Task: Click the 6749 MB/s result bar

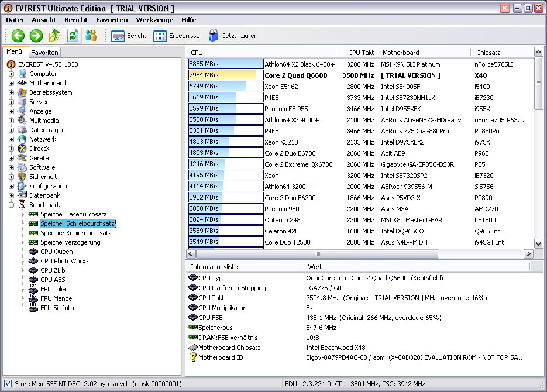Action: coord(226,87)
